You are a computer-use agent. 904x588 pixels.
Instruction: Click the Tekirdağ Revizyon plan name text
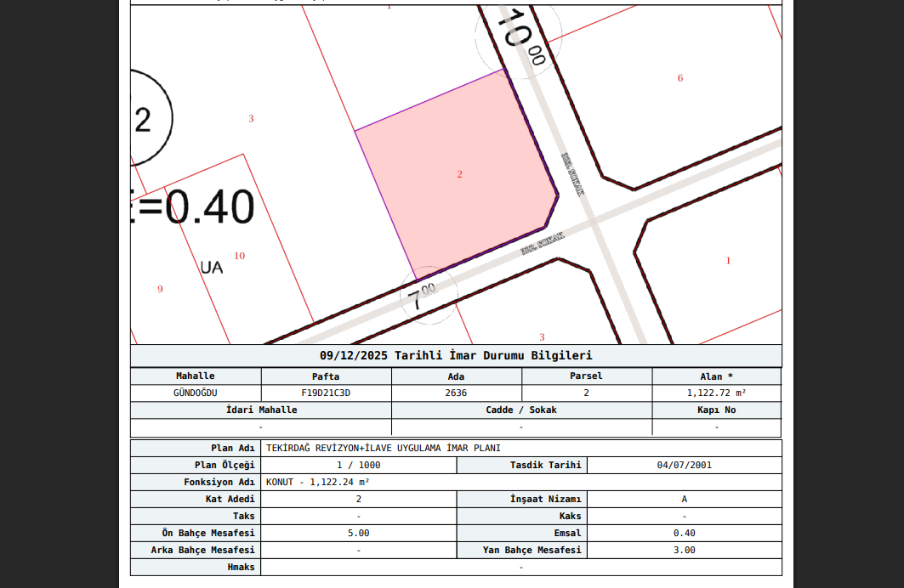[x=384, y=448]
